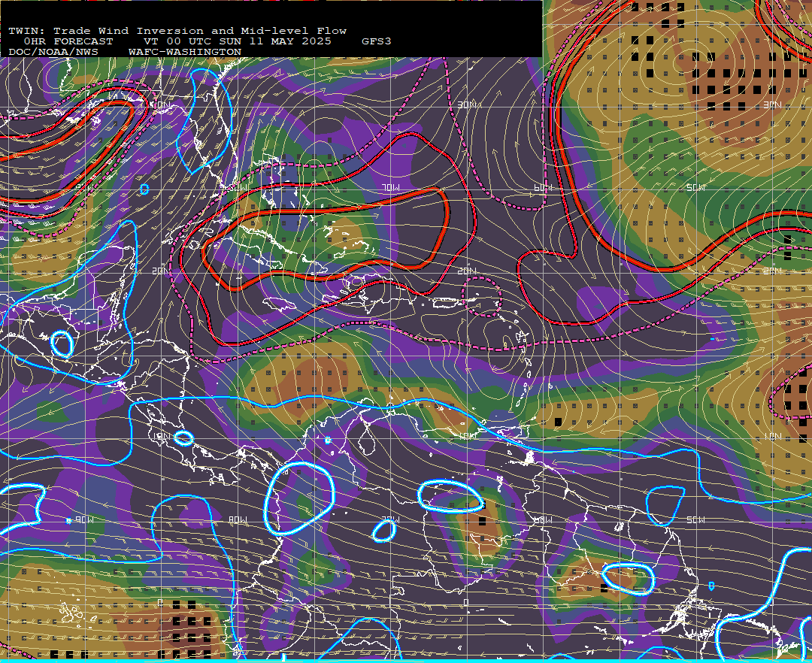
Task: Click the '80W' longitude label south of Panama
Action: [x=238, y=519]
